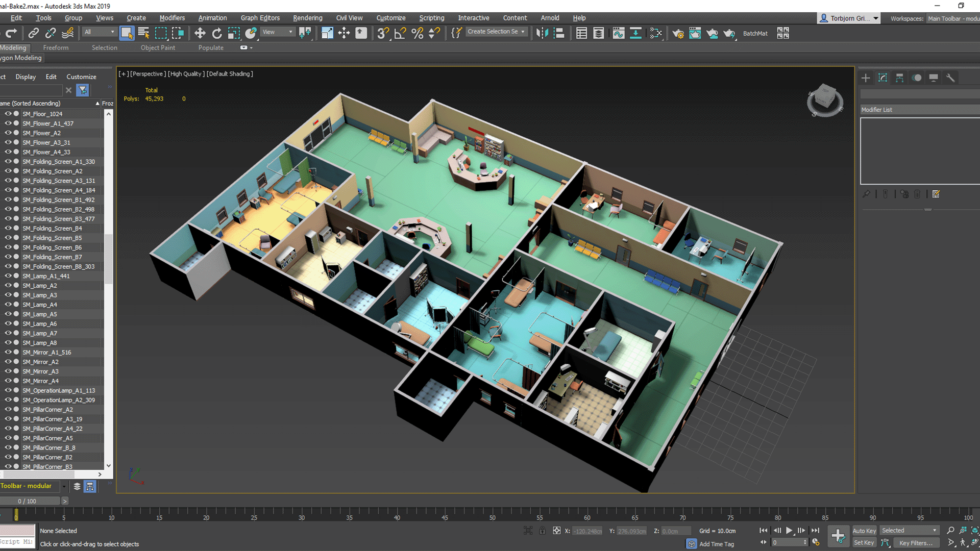Open the Rendering menu
Viewport: 980px width, 551px height.
click(x=307, y=18)
